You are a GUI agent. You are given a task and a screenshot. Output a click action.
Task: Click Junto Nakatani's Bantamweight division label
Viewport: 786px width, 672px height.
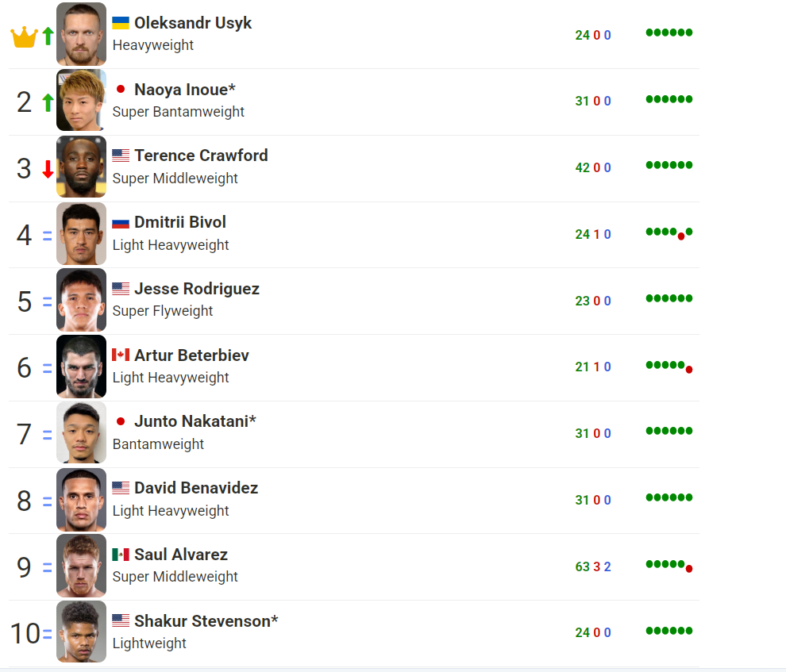pyautogui.click(x=158, y=444)
